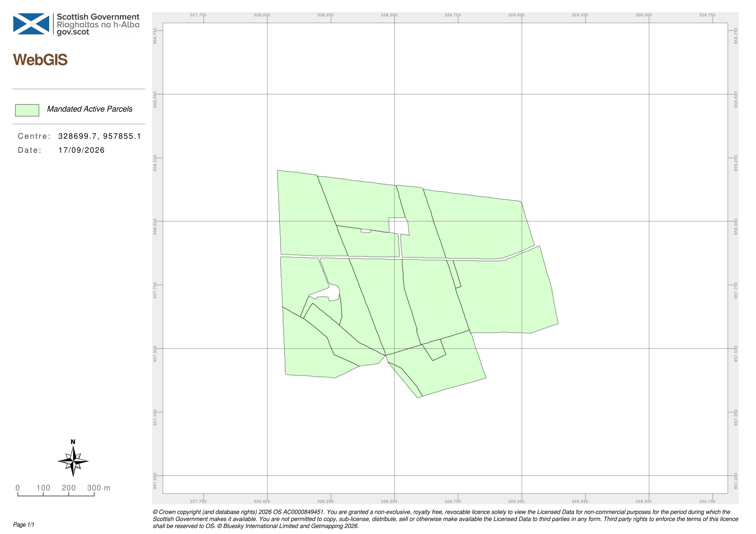Click the date 17/09/2026 value
The height and width of the screenshot is (534, 756).
(81, 150)
